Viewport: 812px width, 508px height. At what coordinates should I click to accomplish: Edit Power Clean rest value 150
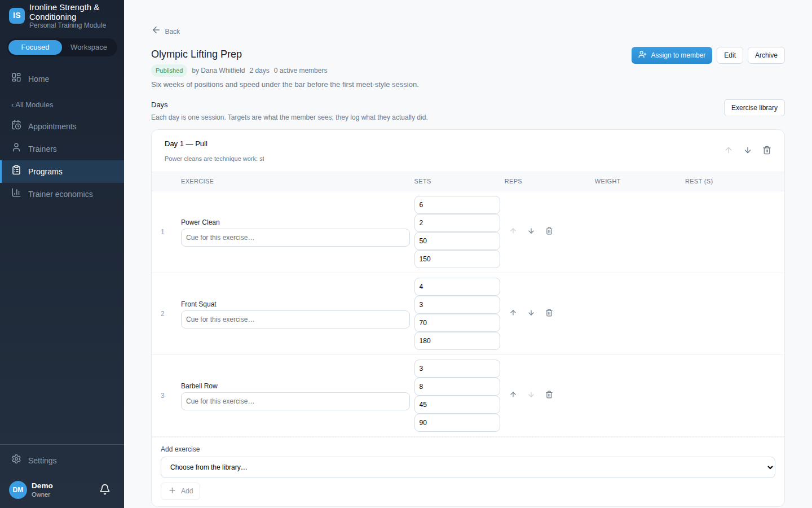click(457, 259)
